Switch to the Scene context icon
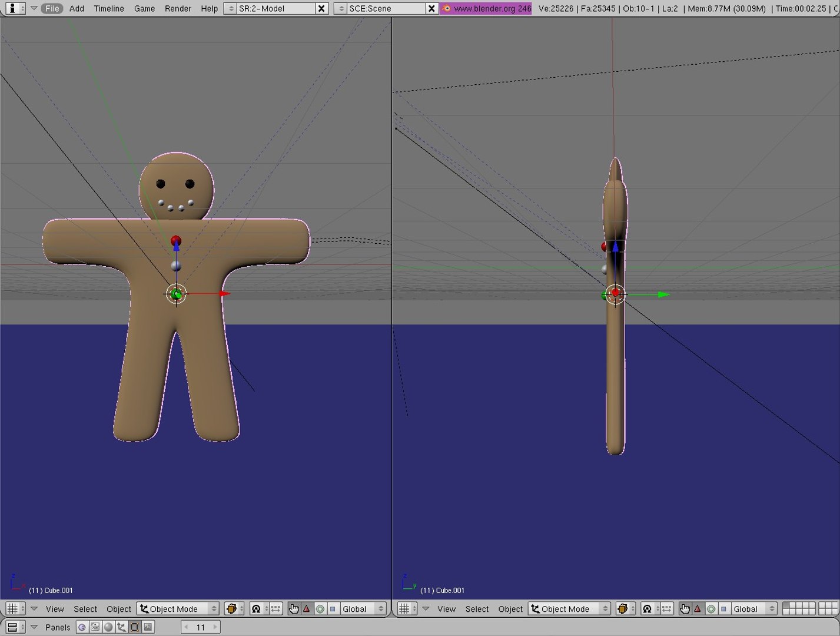This screenshot has width=840, height=636. [148, 627]
